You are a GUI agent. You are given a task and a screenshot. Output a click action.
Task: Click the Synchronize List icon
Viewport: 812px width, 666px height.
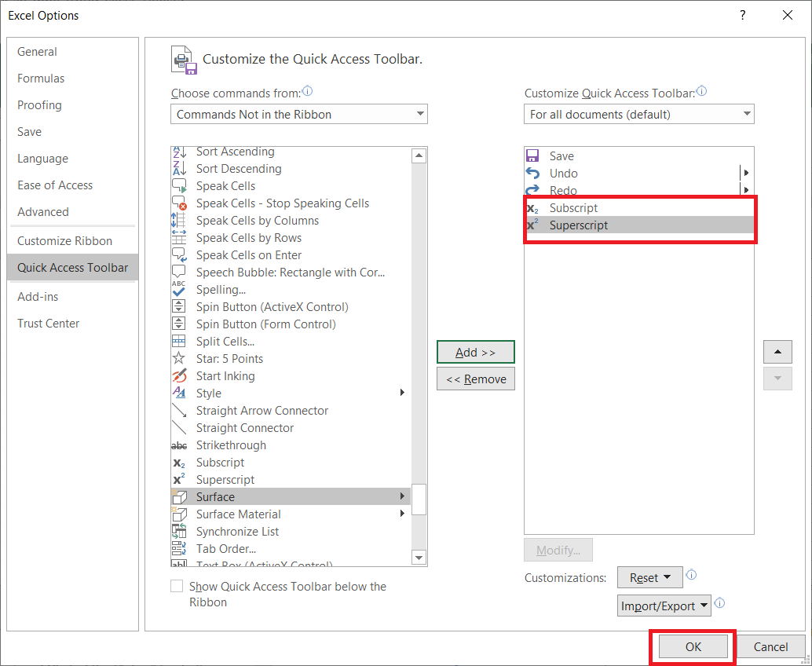click(179, 531)
